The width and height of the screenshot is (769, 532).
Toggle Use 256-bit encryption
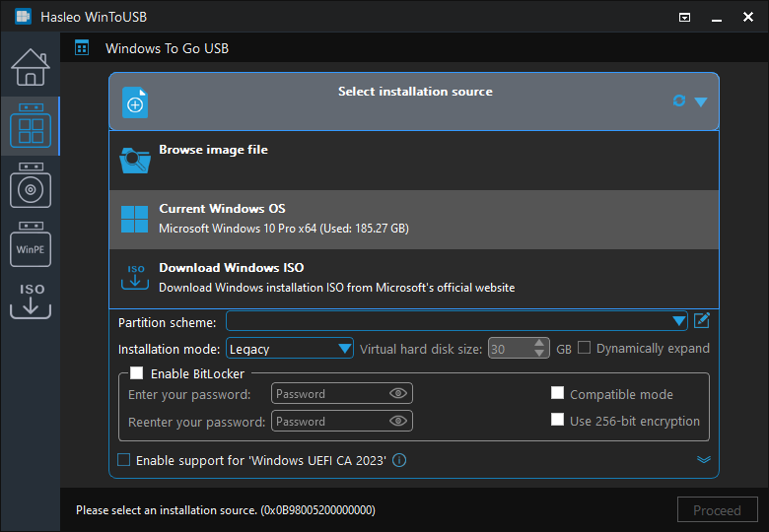[x=557, y=420]
